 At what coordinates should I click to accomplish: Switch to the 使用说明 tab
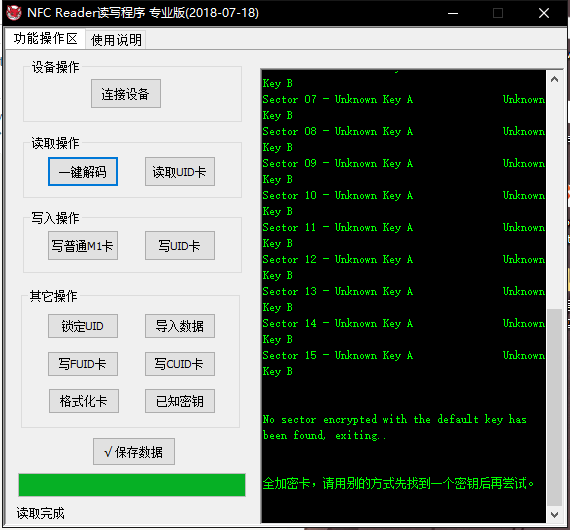click(x=116, y=40)
